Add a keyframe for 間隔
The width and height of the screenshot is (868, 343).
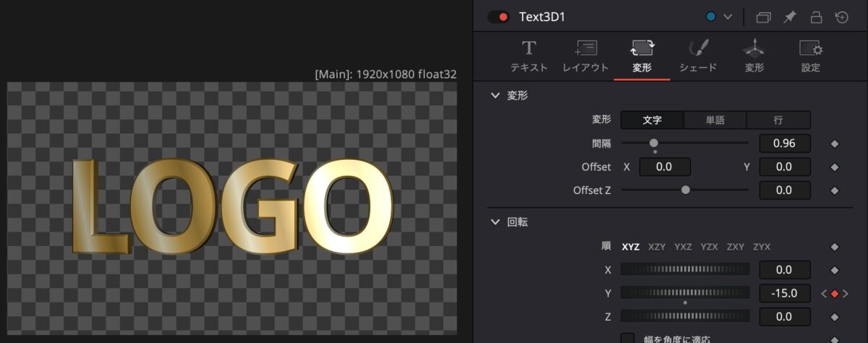click(x=834, y=144)
